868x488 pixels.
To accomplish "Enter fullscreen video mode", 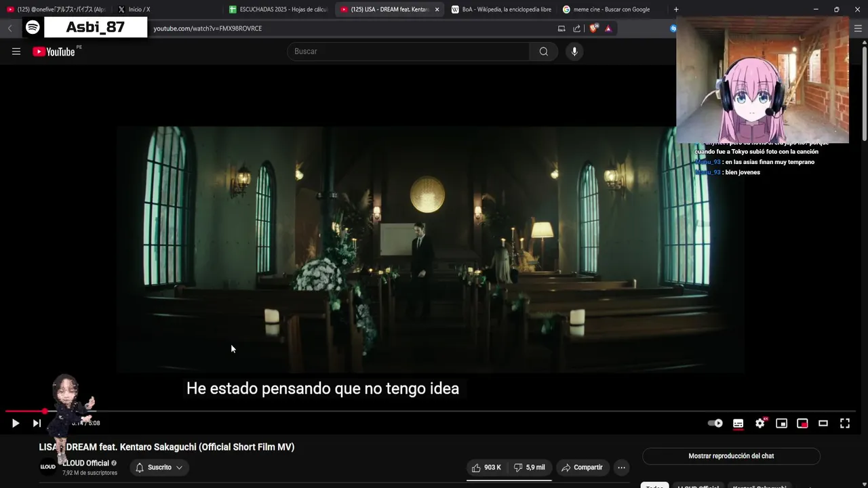I will (x=845, y=423).
